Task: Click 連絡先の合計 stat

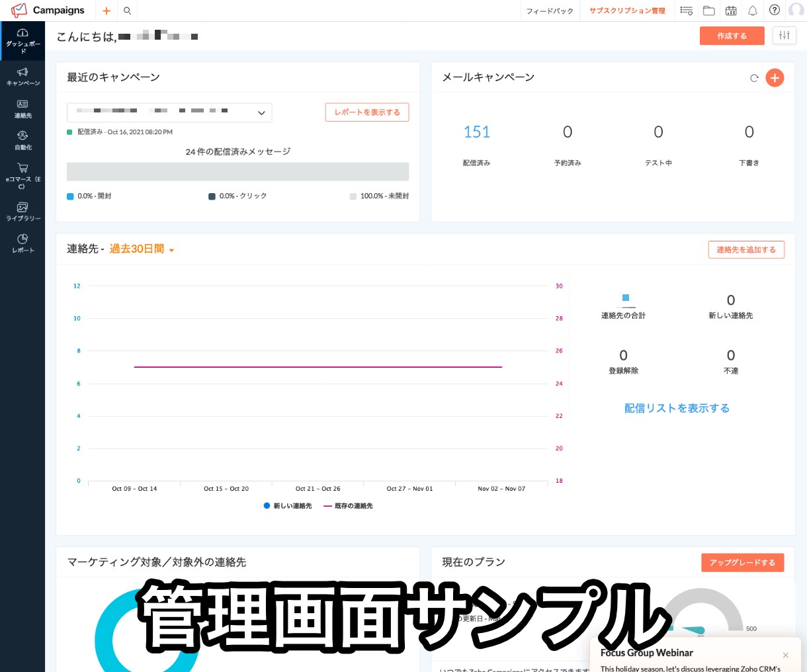Action: 623,307
